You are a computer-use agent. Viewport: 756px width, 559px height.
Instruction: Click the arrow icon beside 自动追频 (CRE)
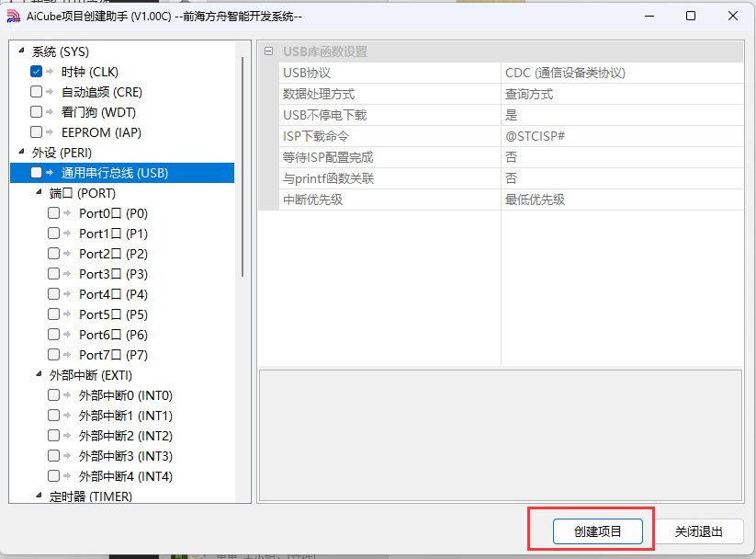click(x=50, y=92)
